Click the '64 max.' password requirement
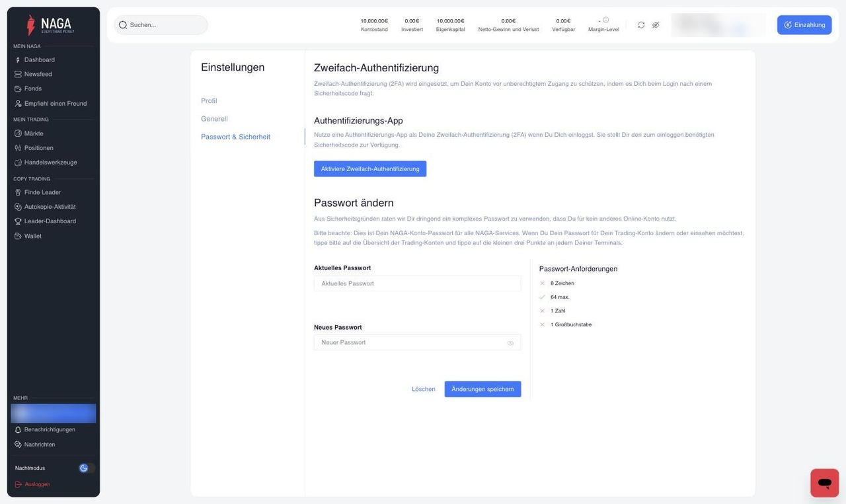 (x=560, y=297)
